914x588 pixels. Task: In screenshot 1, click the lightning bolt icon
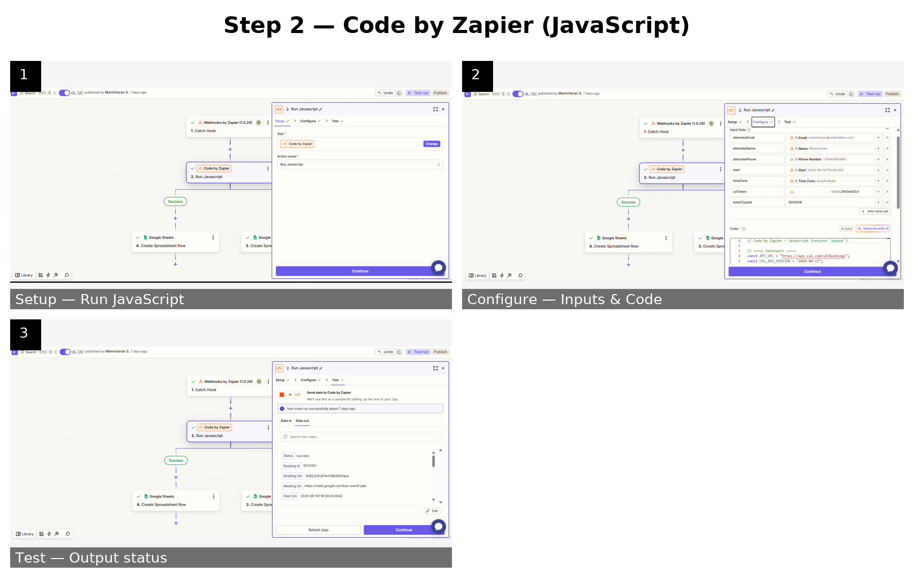coord(48,275)
